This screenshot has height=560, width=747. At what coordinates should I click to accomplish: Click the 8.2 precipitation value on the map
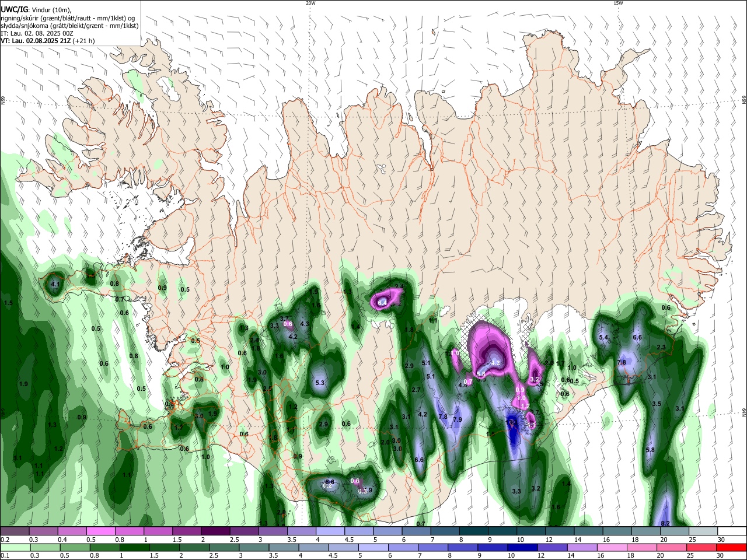[665, 523]
